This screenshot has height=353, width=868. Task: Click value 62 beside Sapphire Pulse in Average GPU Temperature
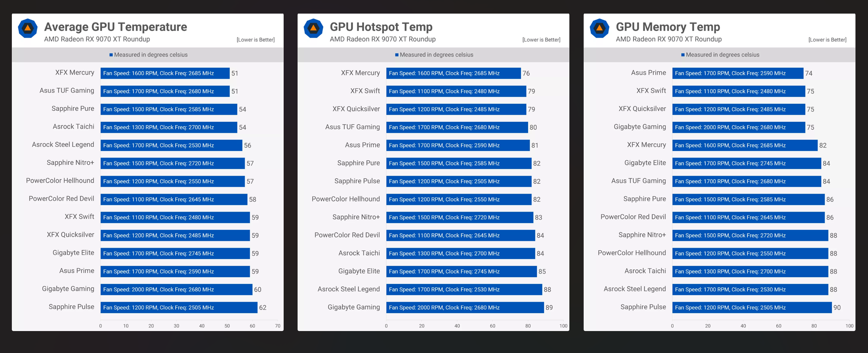coord(263,308)
